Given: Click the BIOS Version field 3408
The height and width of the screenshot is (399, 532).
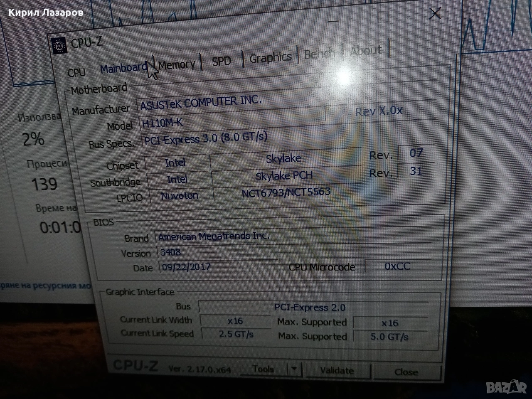Looking at the screenshot, I should click(x=216, y=252).
